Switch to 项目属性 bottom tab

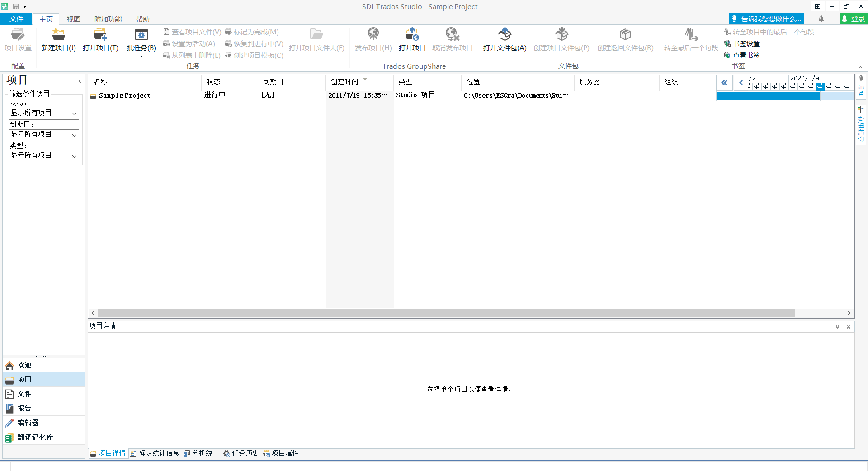[281, 453]
